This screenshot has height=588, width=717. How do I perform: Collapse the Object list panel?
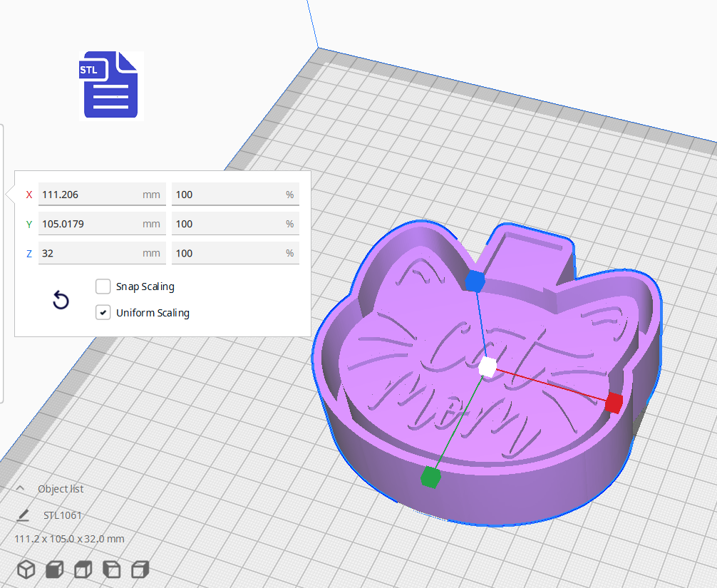[x=20, y=489]
